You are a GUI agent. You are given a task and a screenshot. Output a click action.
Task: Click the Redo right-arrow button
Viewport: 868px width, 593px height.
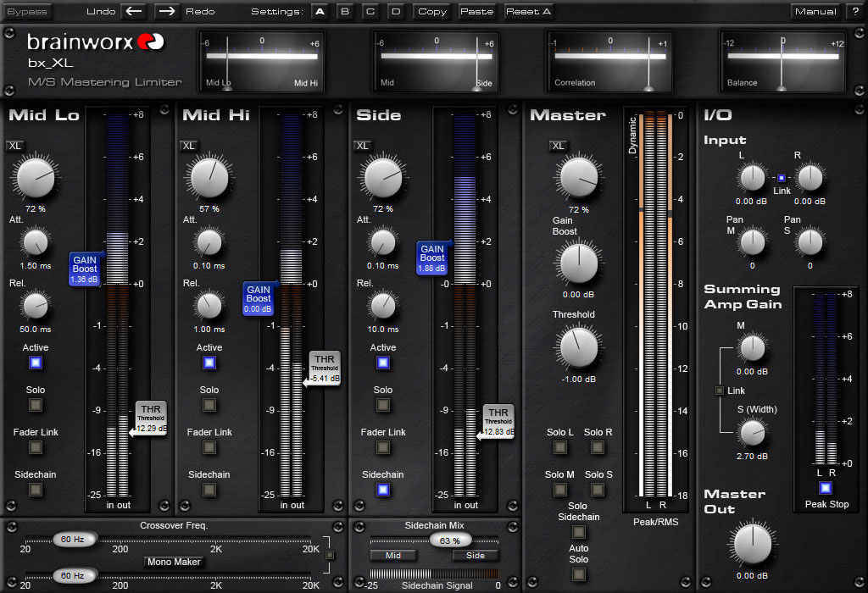pyautogui.click(x=167, y=11)
